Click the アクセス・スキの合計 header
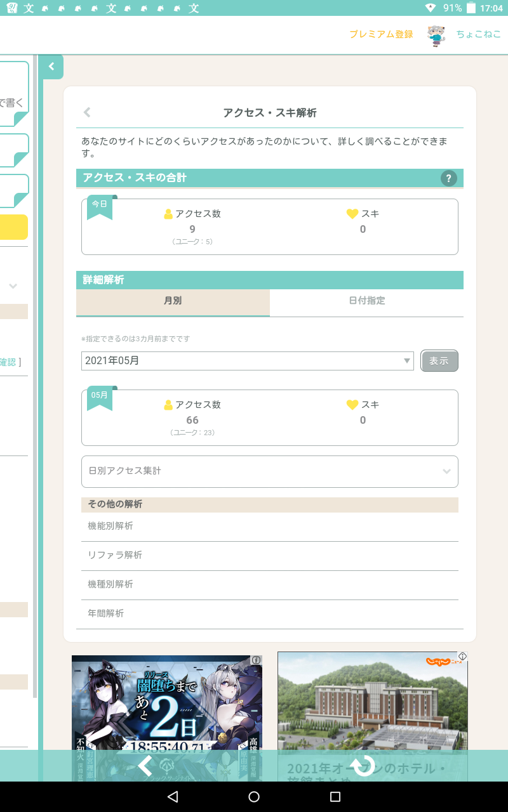The height and width of the screenshot is (812, 508). pyautogui.click(x=270, y=178)
